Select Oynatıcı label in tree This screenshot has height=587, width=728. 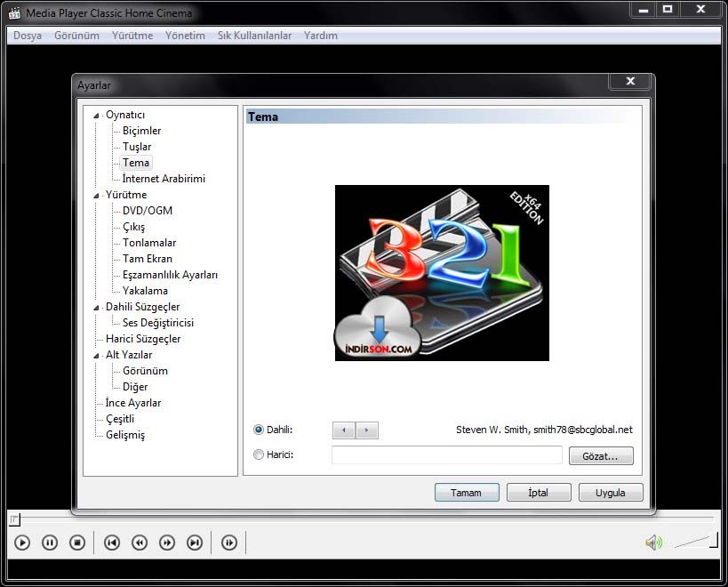125,115
